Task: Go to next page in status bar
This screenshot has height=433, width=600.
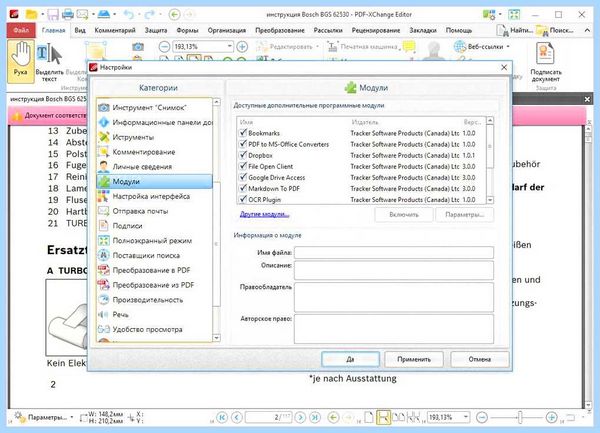Action: (x=301, y=417)
